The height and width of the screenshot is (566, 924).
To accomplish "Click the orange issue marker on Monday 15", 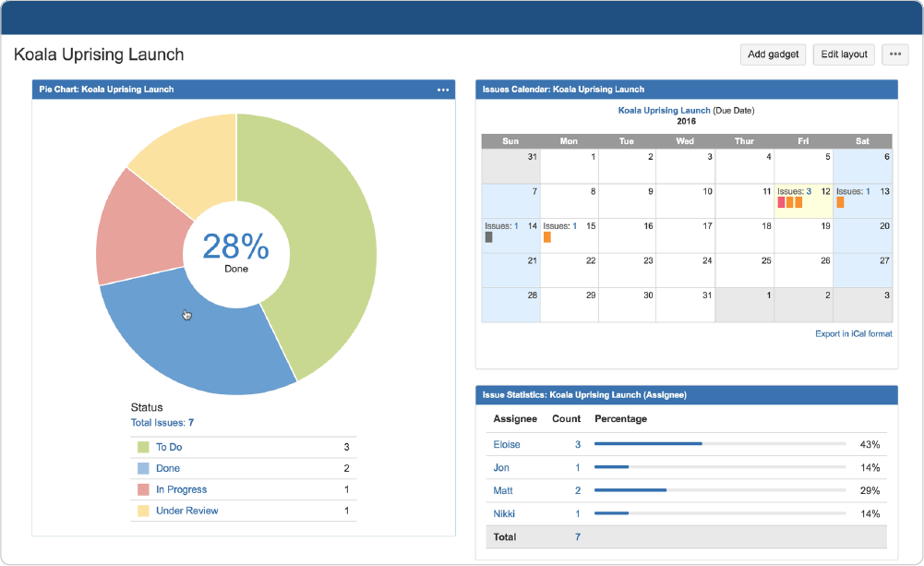I will tap(547, 237).
